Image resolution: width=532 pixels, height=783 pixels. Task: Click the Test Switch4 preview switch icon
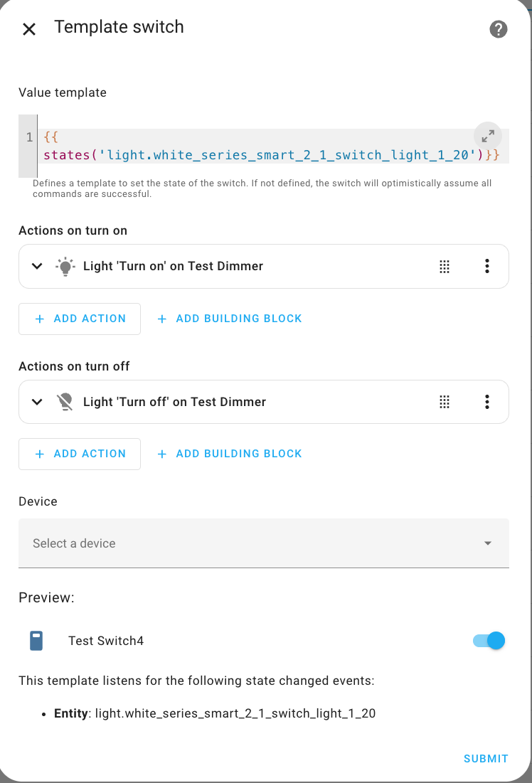coord(36,641)
